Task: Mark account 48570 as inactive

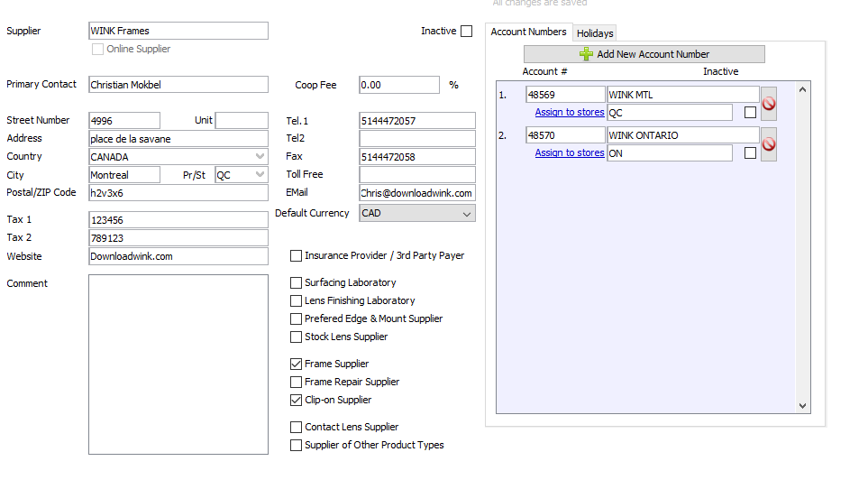Action: coord(750,152)
